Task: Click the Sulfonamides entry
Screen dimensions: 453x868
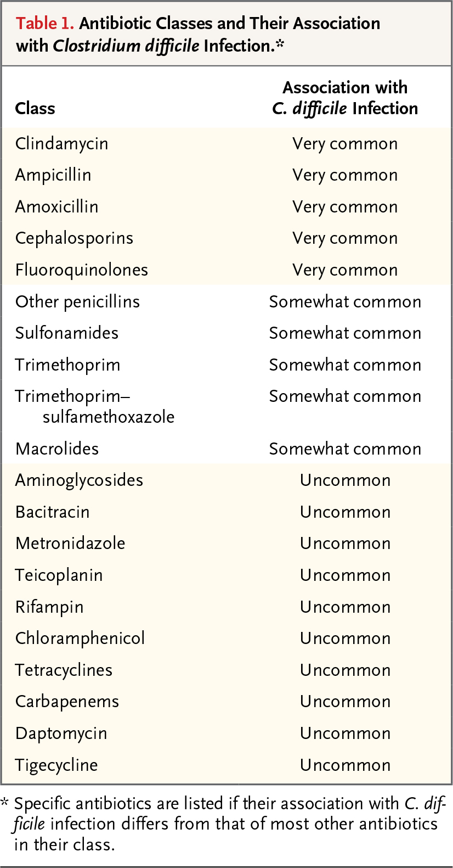Action: click(67, 333)
